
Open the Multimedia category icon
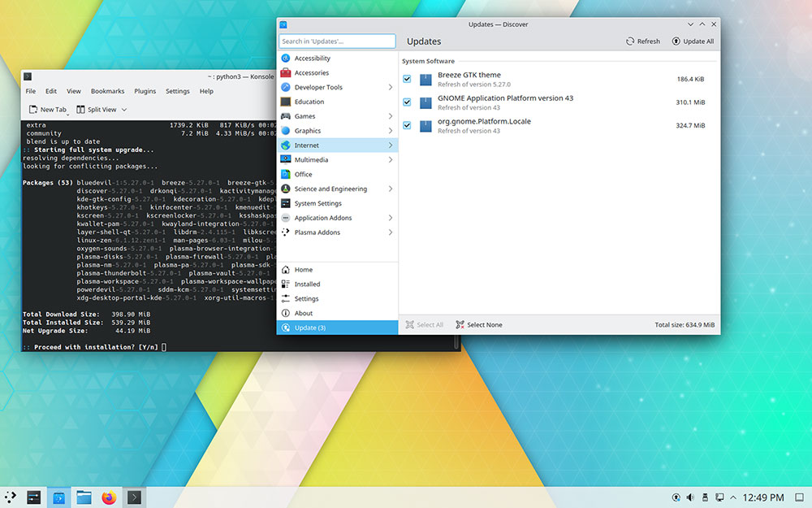pos(285,159)
